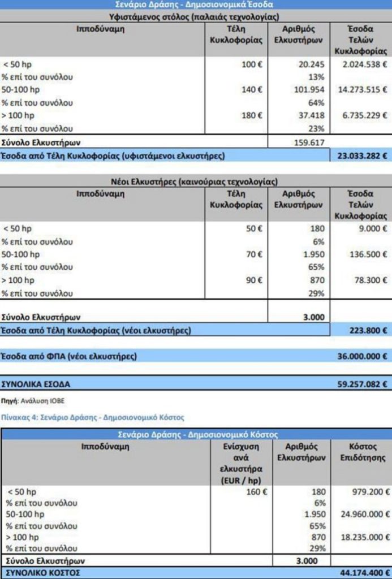Select the 101.954 tractor count cell
This screenshot has height=579, width=392.
click(309, 90)
